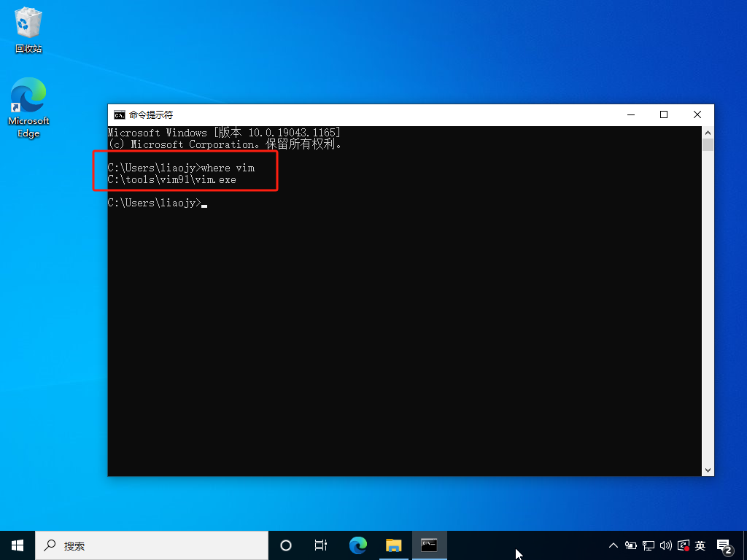Maximize the Command Prompt window

(x=664, y=114)
